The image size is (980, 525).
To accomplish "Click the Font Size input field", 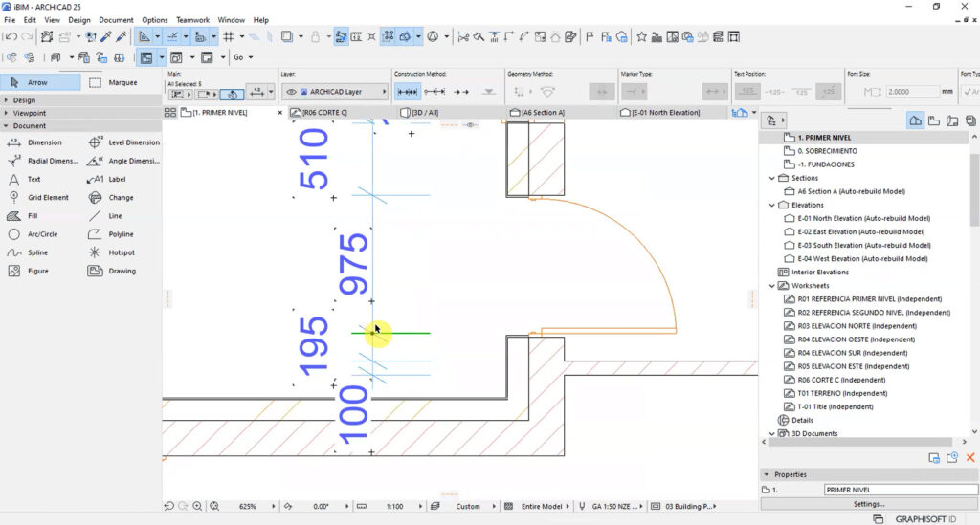I will [x=911, y=92].
